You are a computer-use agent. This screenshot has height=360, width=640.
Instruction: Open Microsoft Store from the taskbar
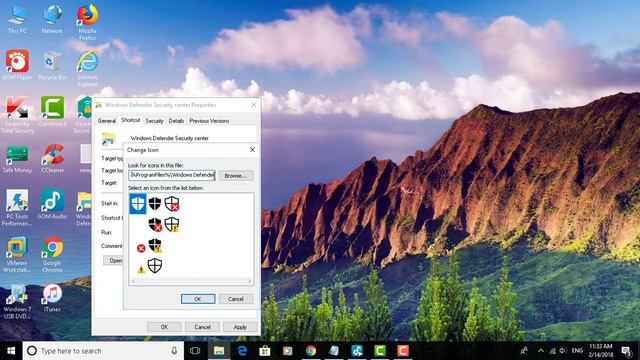pos(265,351)
